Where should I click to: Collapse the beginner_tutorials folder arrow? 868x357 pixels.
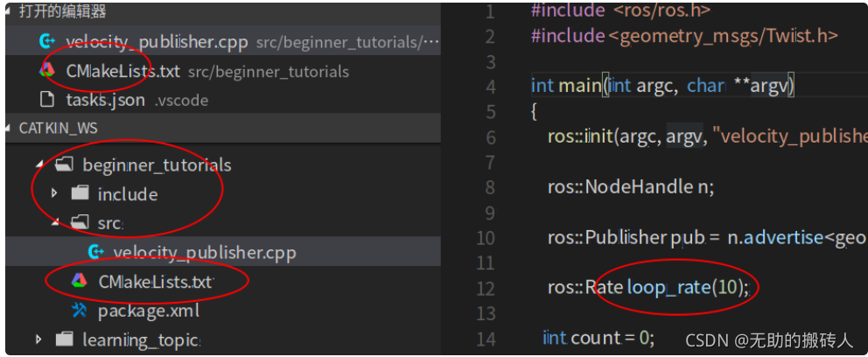coord(41,164)
